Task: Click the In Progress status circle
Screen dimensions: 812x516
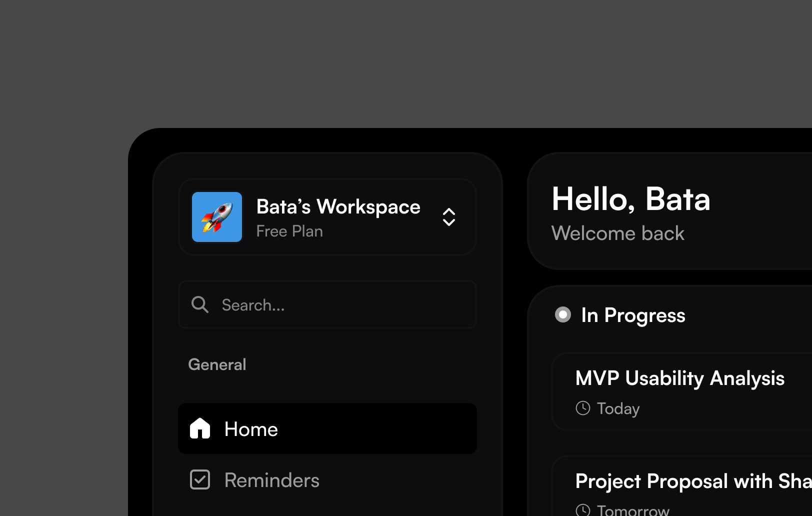Action: coord(563,314)
